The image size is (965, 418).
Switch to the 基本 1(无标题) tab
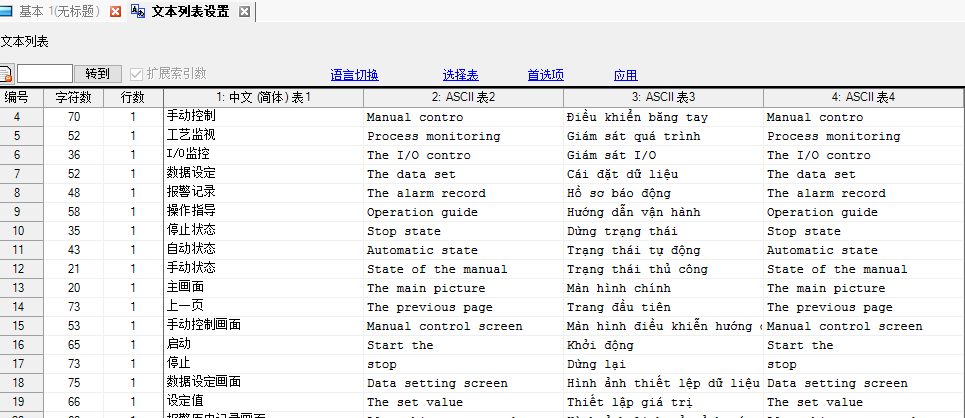[x=56, y=12]
